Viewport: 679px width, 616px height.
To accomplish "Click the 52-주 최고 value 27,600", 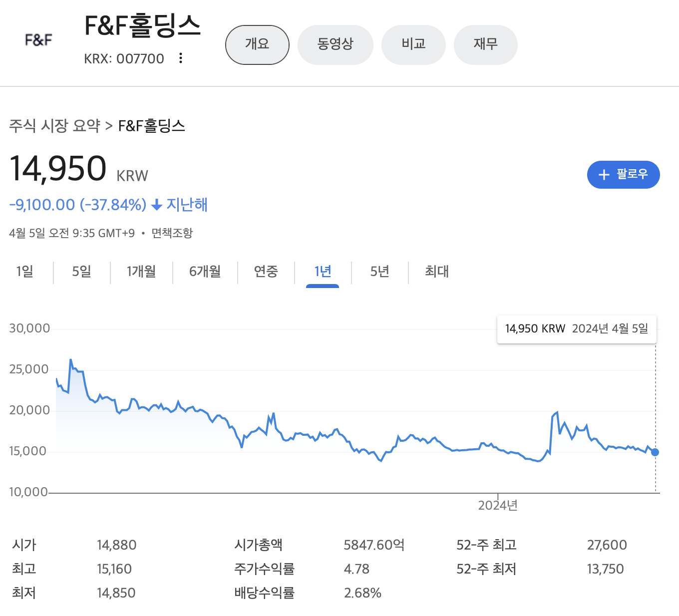I will tap(607, 545).
